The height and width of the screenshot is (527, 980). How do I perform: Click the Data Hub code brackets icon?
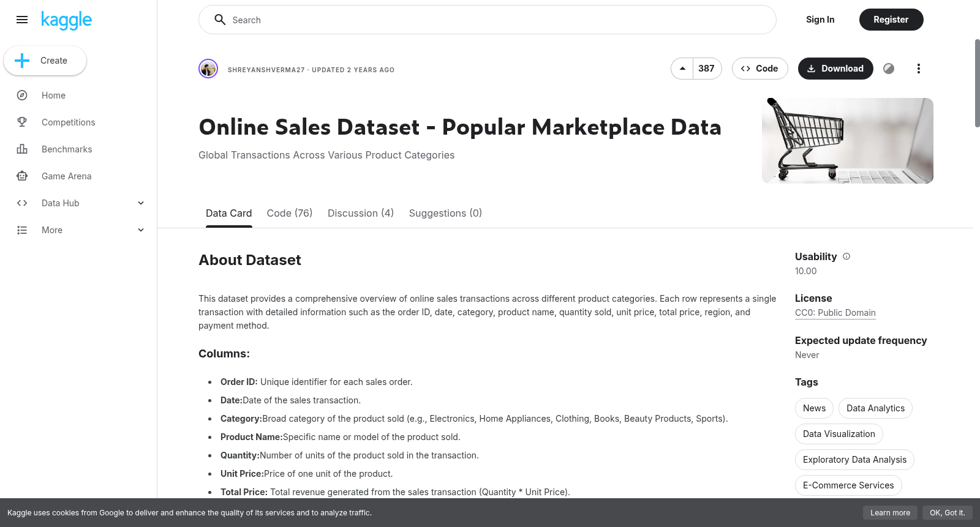point(22,203)
